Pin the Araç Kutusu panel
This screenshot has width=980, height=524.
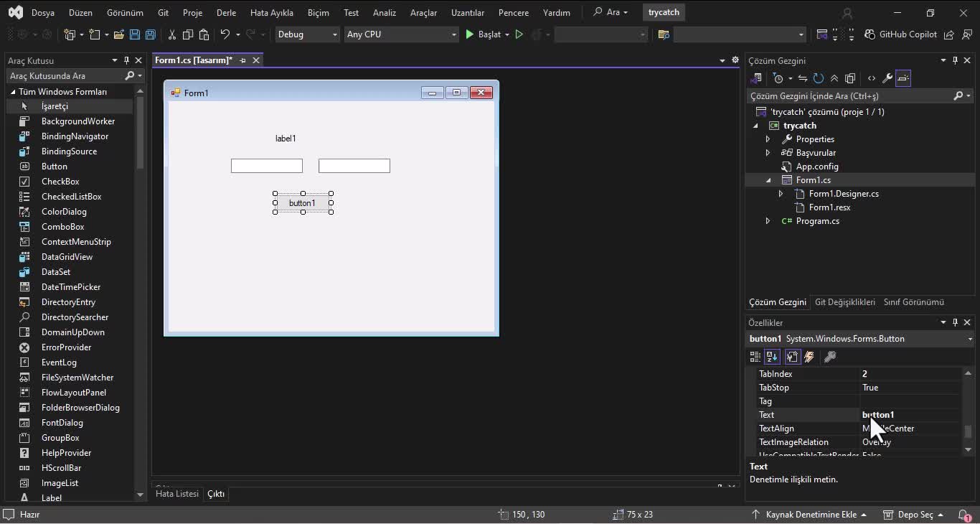click(126, 60)
